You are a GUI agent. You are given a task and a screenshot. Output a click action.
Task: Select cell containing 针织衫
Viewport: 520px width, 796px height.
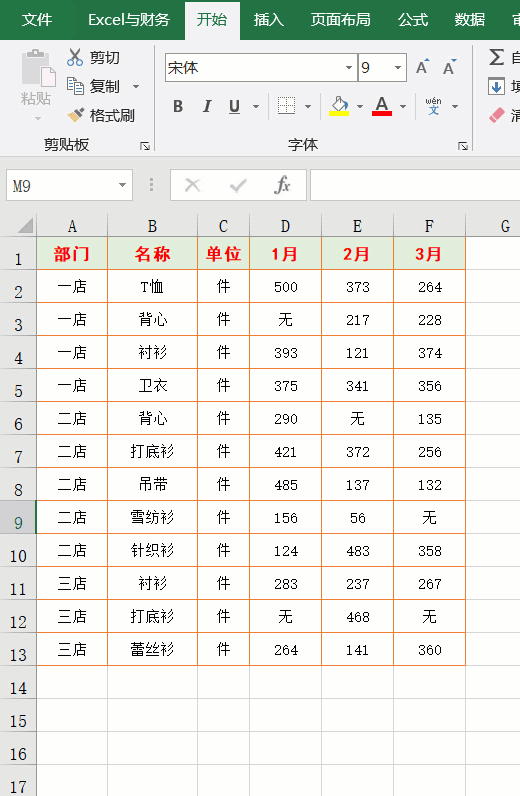[152, 550]
